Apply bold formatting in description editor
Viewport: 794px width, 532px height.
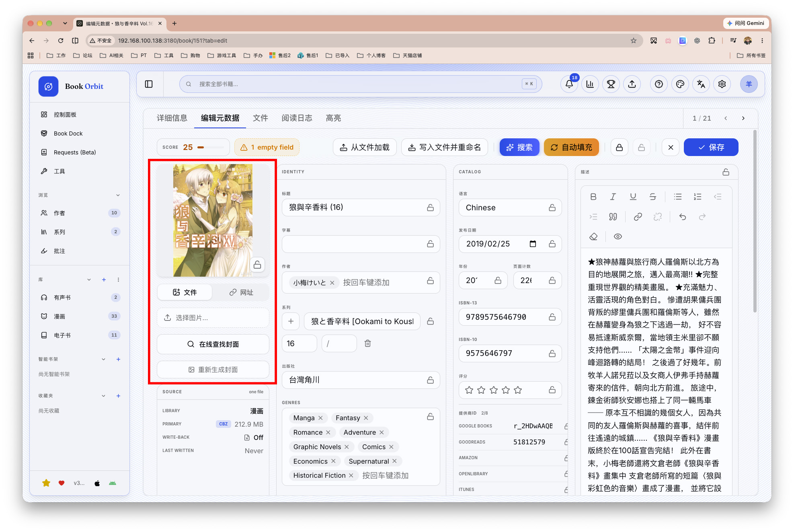coord(593,197)
